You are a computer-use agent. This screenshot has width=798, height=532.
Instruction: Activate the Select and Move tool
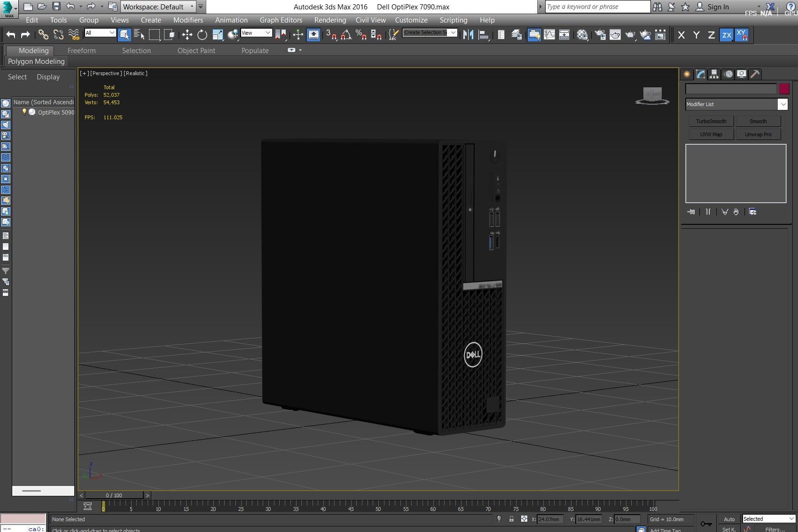click(x=187, y=34)
